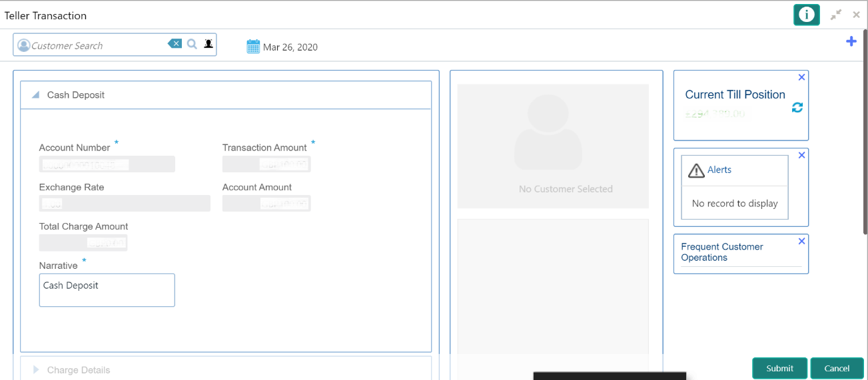Close the Alerts widget
The height and width of the screenshot is (380, 868).
(x=801, y=155)
